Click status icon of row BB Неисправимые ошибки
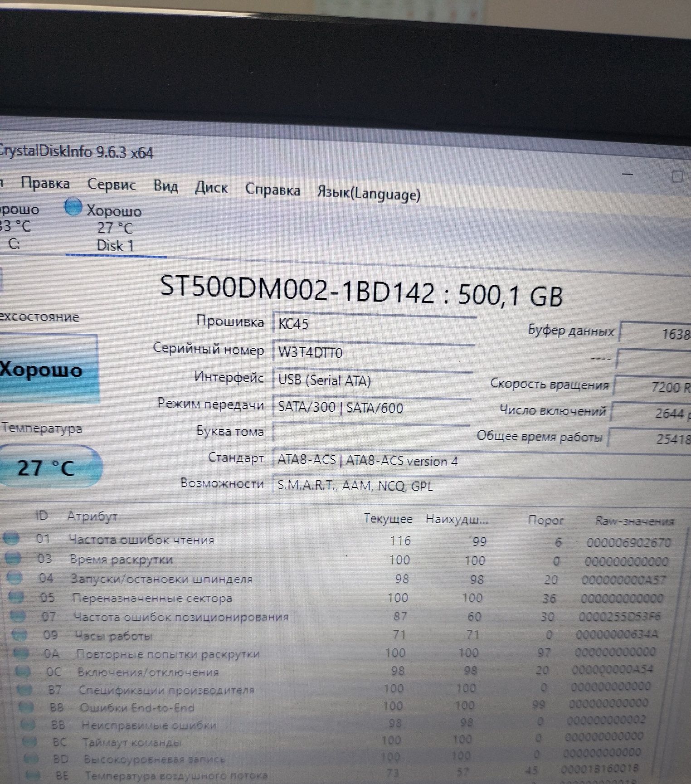691x784 pixels. tap(28, 724)
